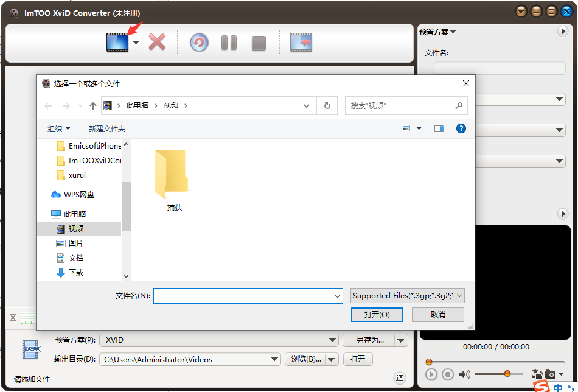Click the play arrow above preview panel

coord(563,214)
